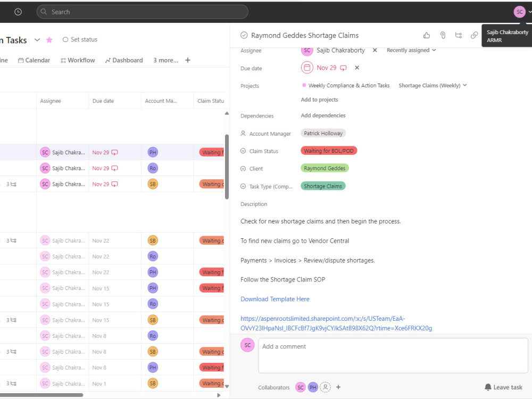Click scroll up arrow of task list
Screen dimensions: 532x399
pos(227,113)
